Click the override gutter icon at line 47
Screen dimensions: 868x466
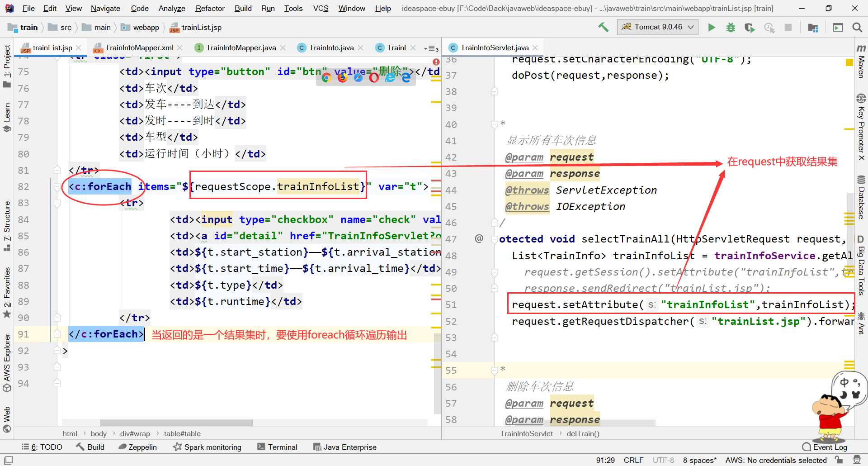pyautogui.click(x=479, y=238)
